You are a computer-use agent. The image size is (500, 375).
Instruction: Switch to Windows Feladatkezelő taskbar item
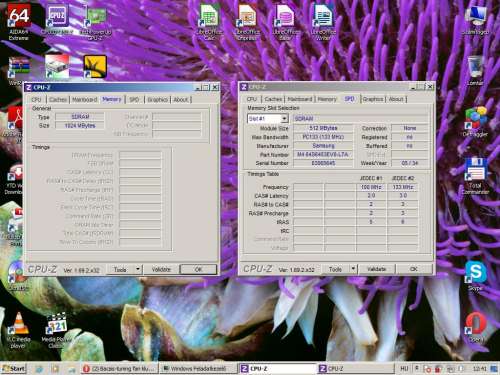point(198,369)
